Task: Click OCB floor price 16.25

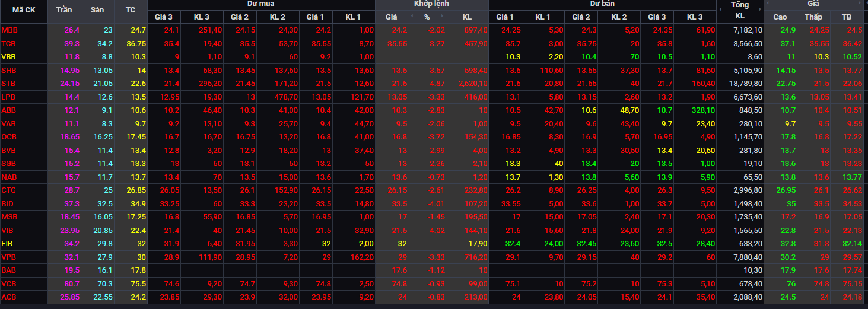Action: pos(103,136)
